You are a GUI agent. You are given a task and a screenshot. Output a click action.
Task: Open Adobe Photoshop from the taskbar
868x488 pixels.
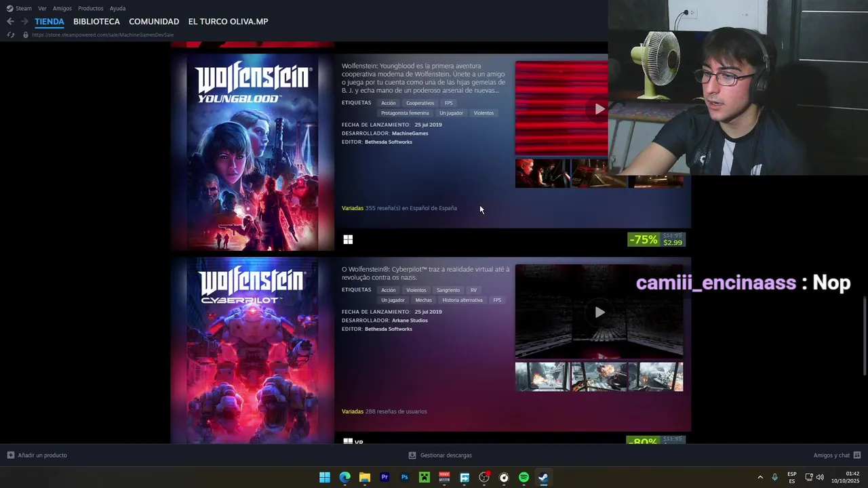pyautogui.click(x=404, y=477)
